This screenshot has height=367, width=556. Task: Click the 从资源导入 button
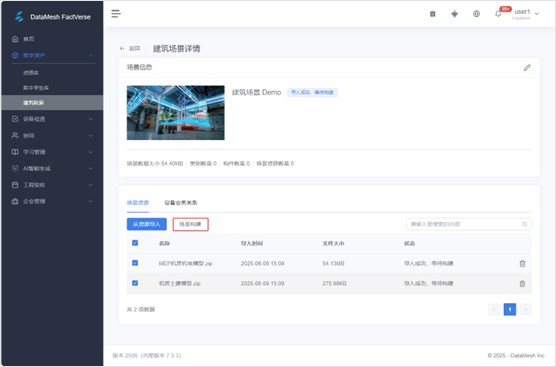click(x=146, y=224)
